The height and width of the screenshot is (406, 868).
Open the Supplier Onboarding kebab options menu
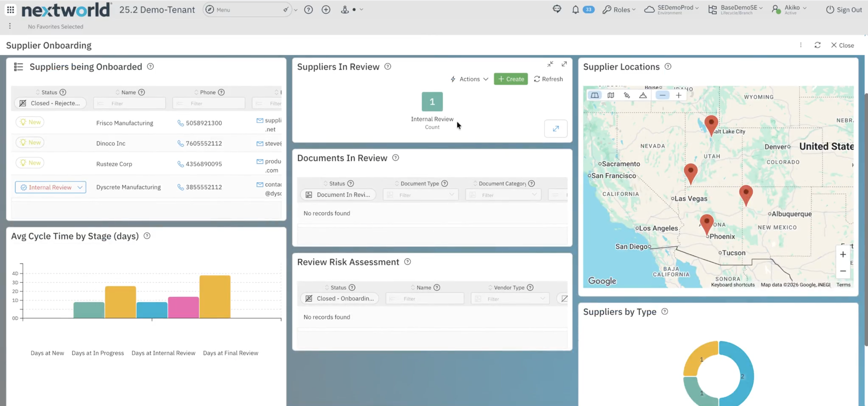(x=801, y=45)
